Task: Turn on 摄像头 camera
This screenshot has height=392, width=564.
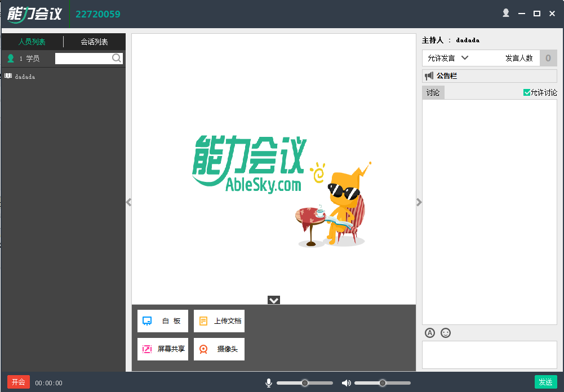Action: click(x=219, y=349)
